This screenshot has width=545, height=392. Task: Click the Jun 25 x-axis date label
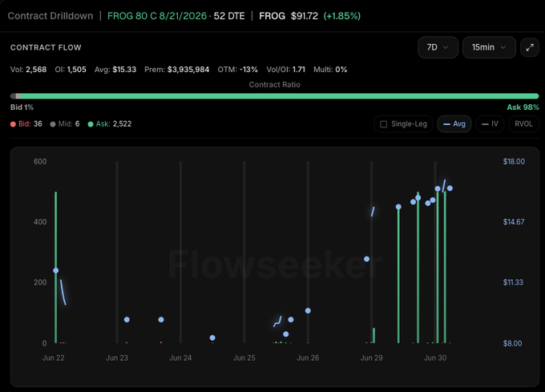(244, 358)
